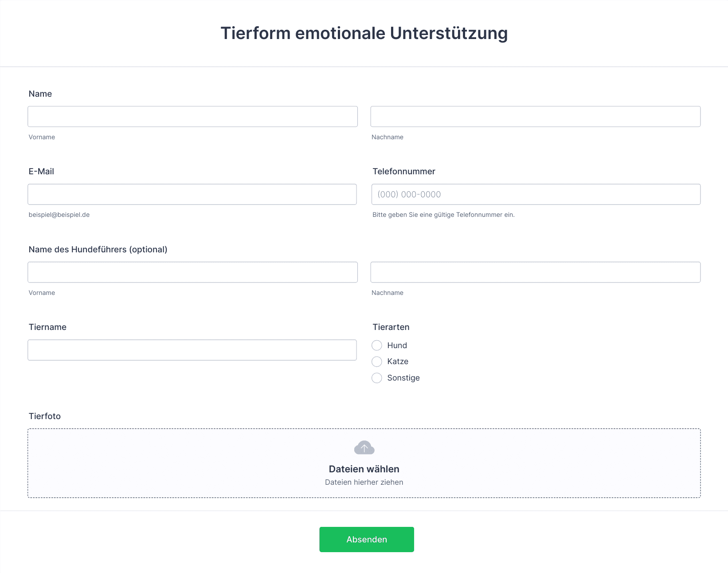
Task: Click the cloud upload icon
Action: [x=364, y=448]
